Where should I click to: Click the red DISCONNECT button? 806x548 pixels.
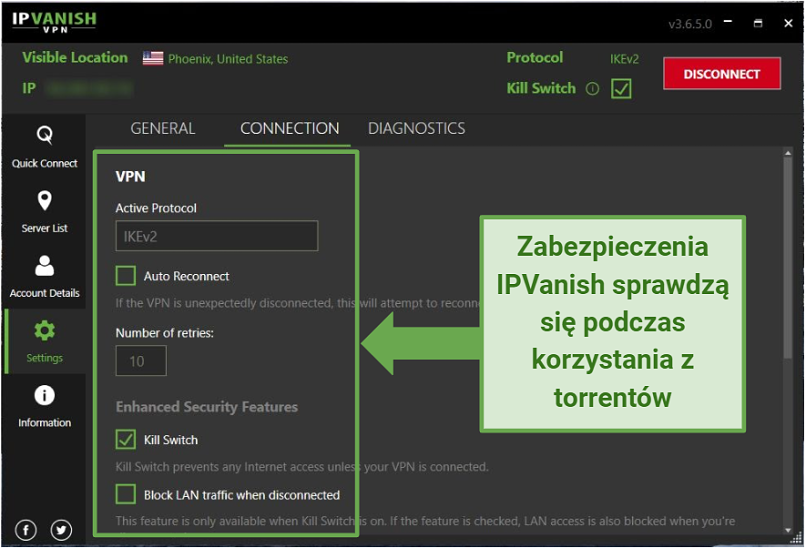pyautogui.click(x=722, y=74)
